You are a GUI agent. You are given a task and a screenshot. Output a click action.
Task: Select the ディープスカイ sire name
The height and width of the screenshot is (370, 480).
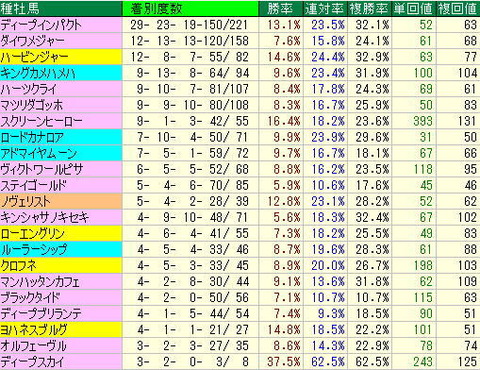[x=32, y=362]
